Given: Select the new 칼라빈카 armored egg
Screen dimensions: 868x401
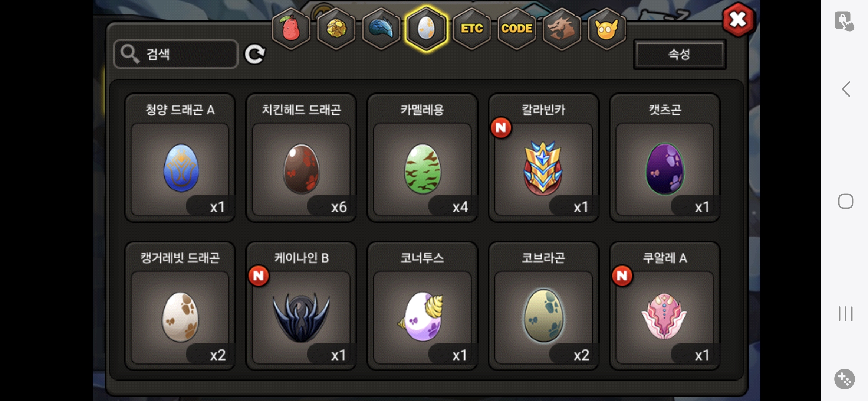Looking at the screenshot, I should point(543,158).
